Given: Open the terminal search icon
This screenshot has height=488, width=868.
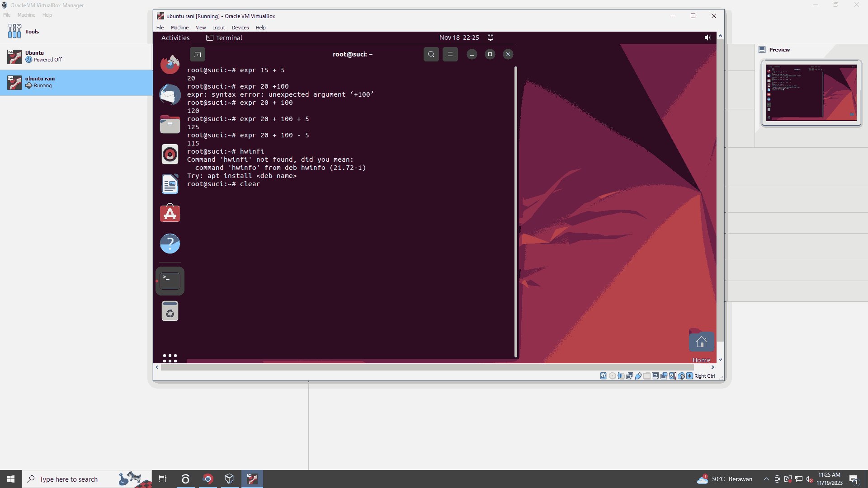Looking at the screenshot, I should point(431,54).
